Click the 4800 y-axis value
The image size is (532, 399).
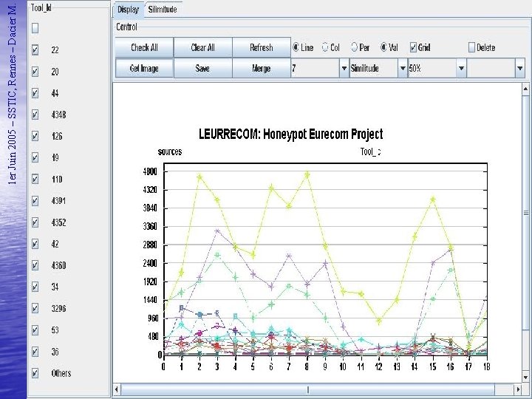tap(150, 171)
